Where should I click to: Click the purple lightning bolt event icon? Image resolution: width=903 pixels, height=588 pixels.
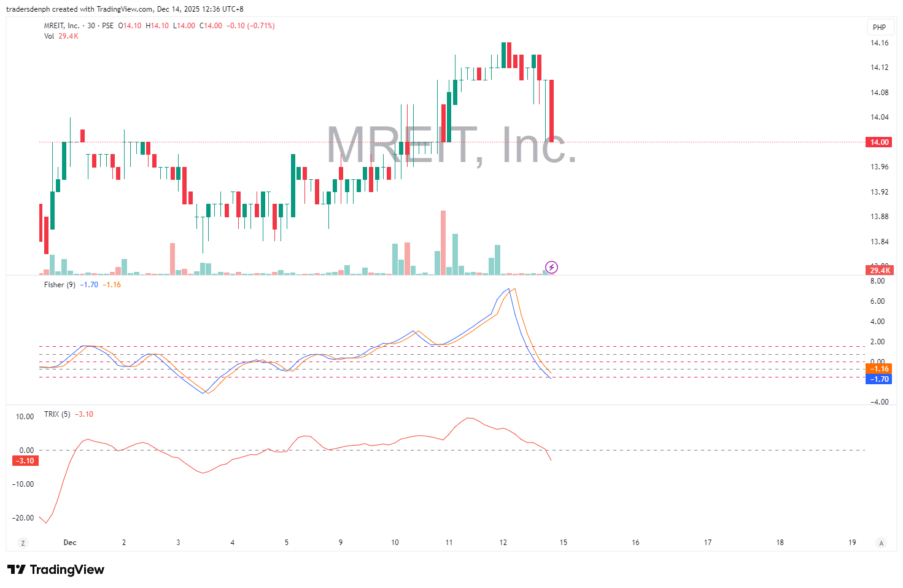click(551, 267)
